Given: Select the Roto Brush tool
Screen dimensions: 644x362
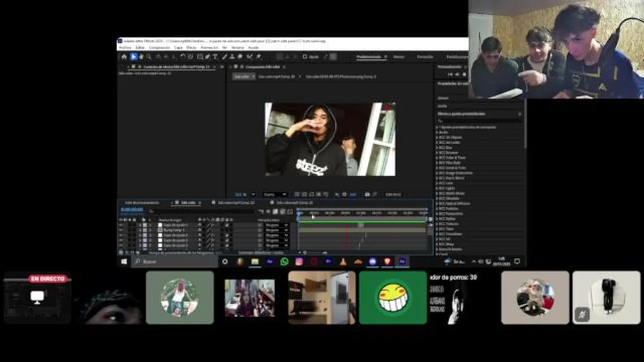Looking at the screenshot, I should pyautogui.click(x=249, y=57).
